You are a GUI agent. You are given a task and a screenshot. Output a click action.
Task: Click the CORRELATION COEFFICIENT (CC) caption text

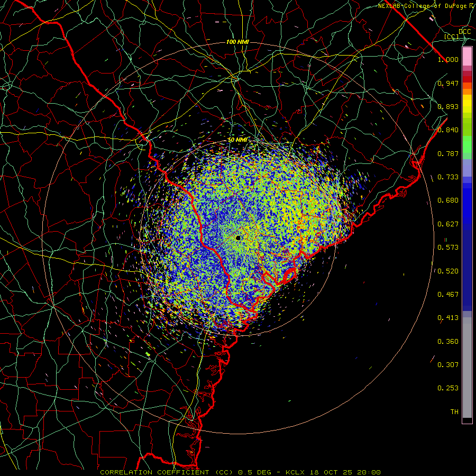pyautogui.click(x=167, y=472)
